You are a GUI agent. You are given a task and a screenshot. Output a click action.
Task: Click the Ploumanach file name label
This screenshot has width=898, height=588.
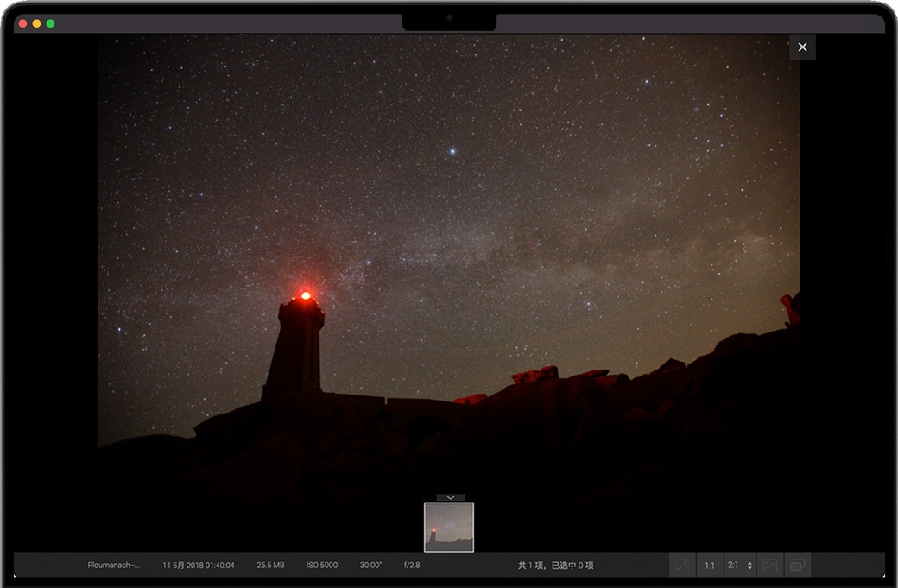(113, 566)
